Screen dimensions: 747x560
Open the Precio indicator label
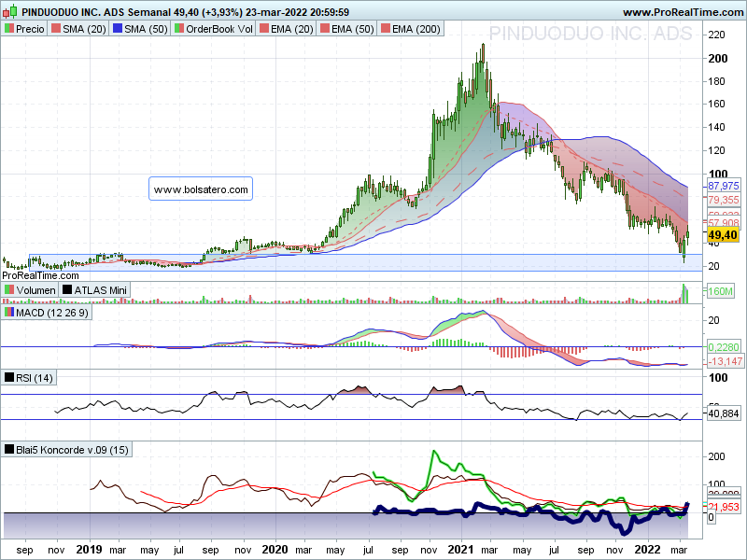pyautogui.click(x=30, y=29)
